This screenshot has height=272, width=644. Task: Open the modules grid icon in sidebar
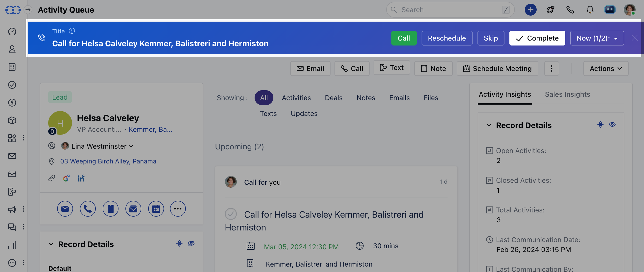pyautogui.click(x=12, y=138)
